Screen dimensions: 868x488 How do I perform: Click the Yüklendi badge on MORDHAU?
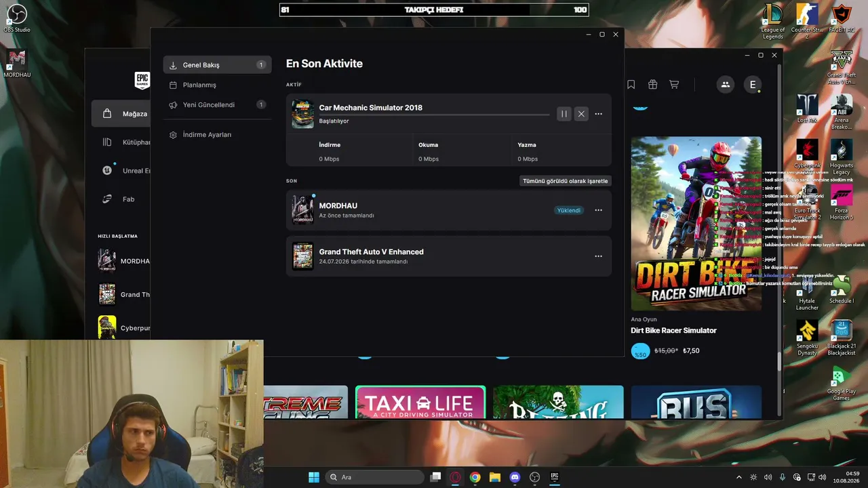pos(569,210)
